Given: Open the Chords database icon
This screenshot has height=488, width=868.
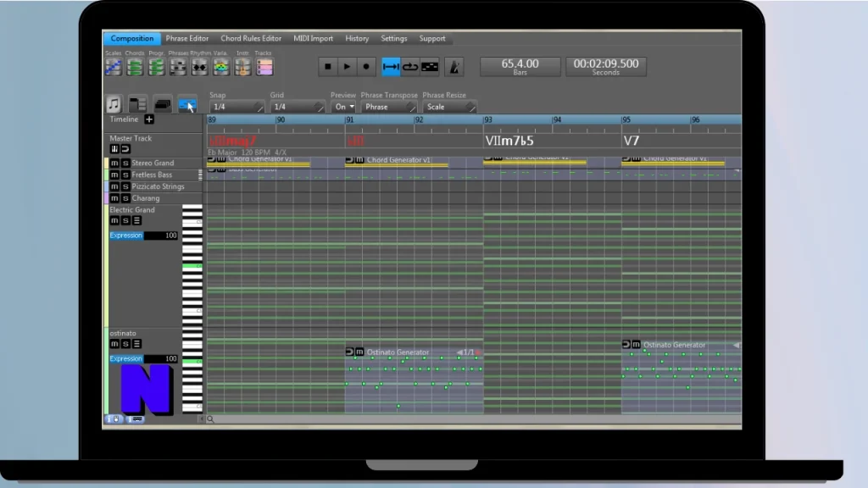Looking at the screenshot, I should (x=135, y=67).
